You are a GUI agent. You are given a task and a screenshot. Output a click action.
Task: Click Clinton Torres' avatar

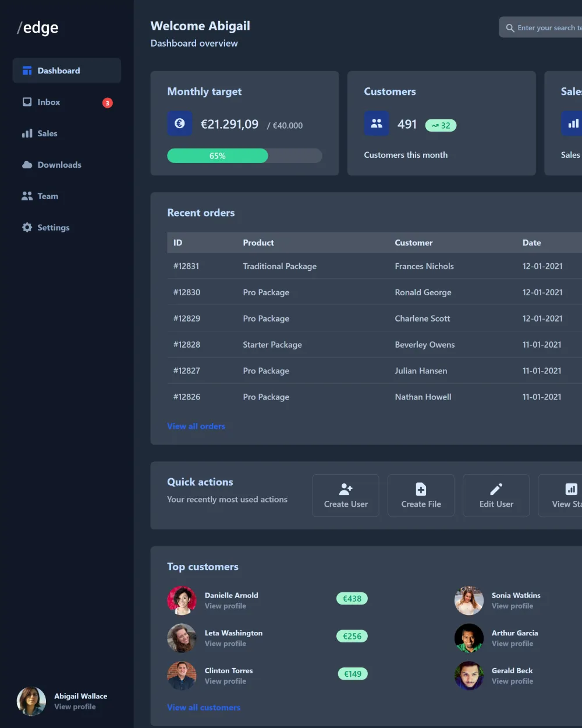point(182,676)
